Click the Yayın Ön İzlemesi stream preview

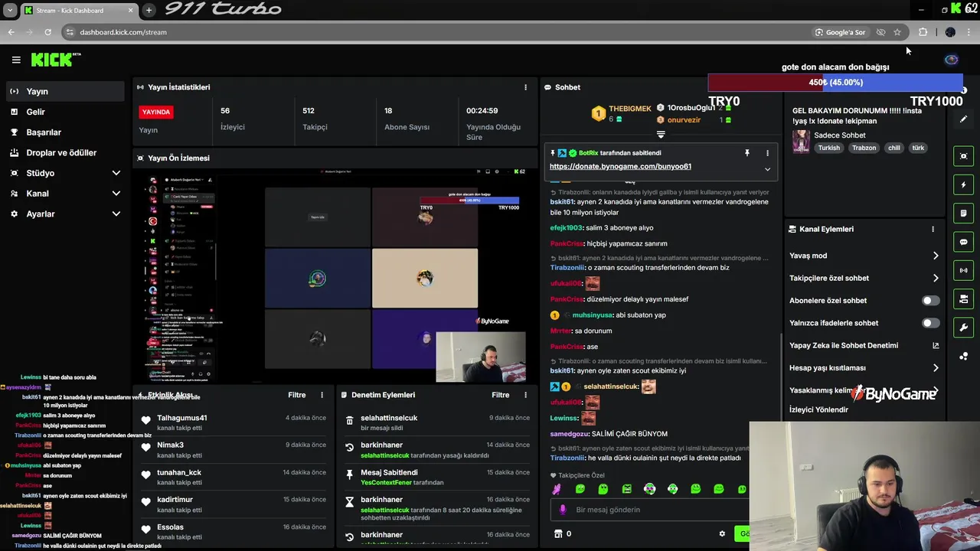click(336, 275)
